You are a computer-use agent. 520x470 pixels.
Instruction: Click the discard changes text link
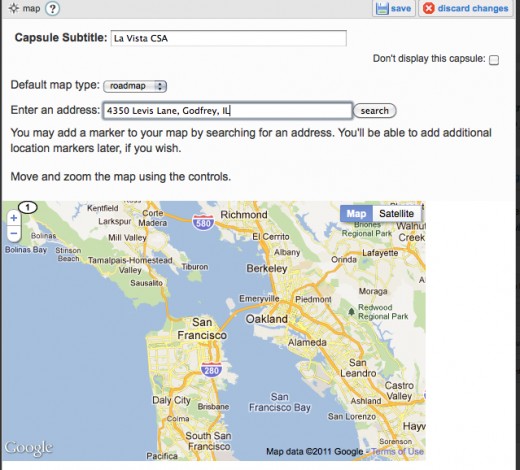(x=473, y=8)
